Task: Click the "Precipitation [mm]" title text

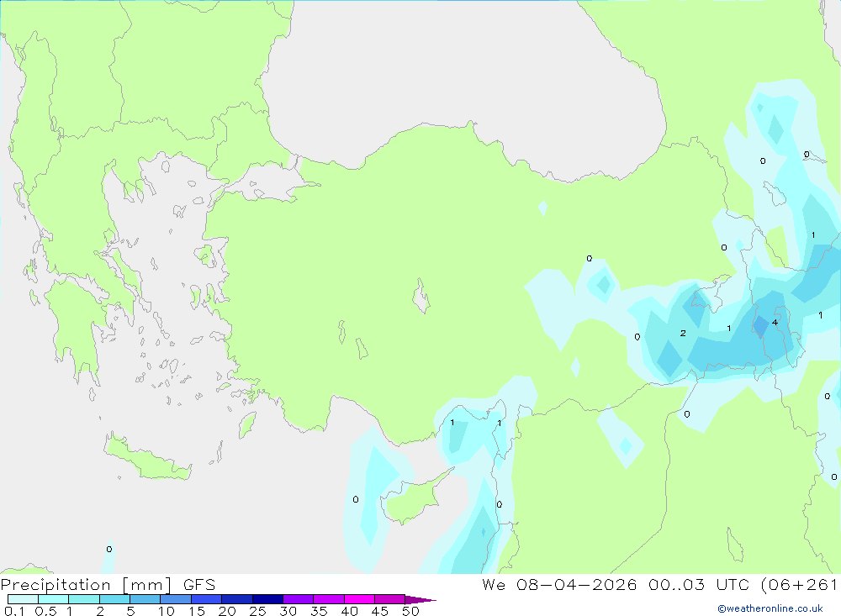Action: 87,585
